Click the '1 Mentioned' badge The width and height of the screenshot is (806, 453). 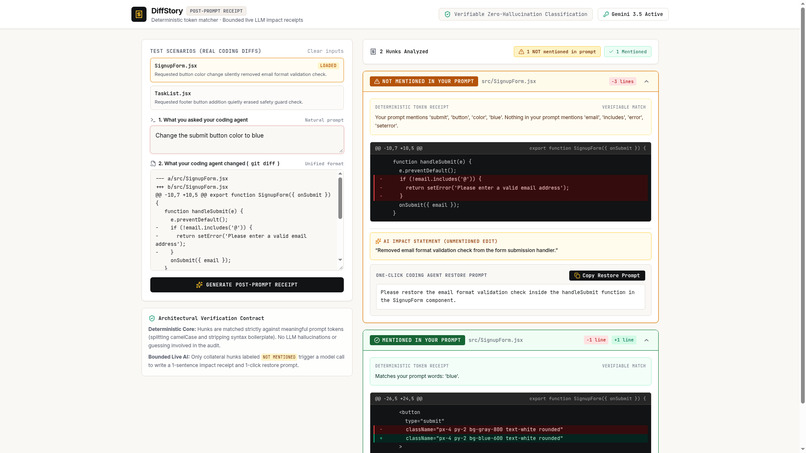(x=628, y=51)
